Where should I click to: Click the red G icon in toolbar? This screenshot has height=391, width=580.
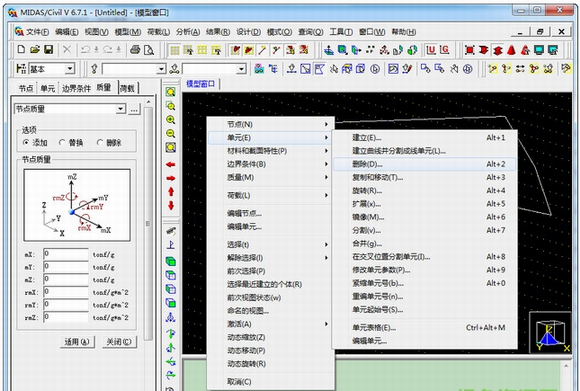click(444, 50)
